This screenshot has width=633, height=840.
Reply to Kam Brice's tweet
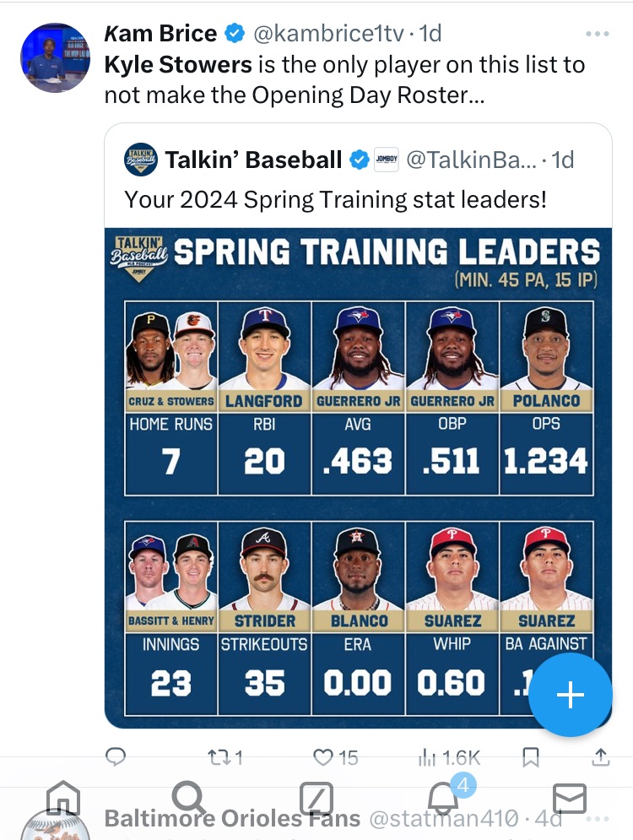[x=116, y=757]
